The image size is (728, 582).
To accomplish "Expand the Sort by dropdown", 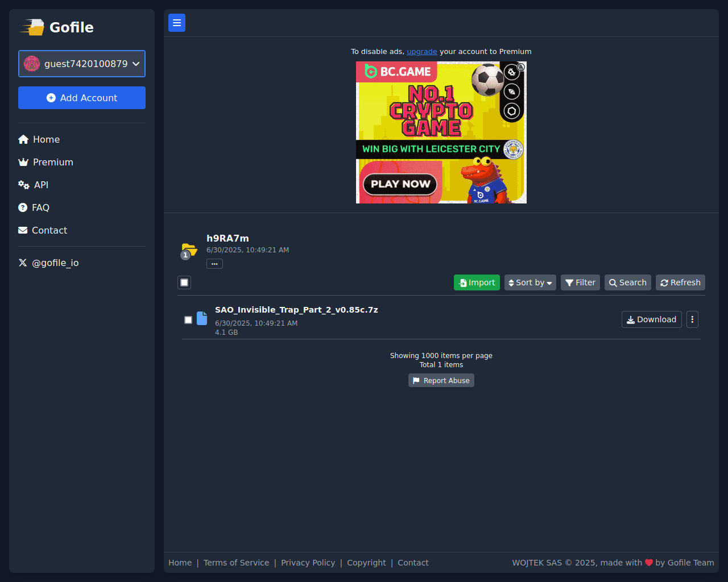I will [530, 282].
